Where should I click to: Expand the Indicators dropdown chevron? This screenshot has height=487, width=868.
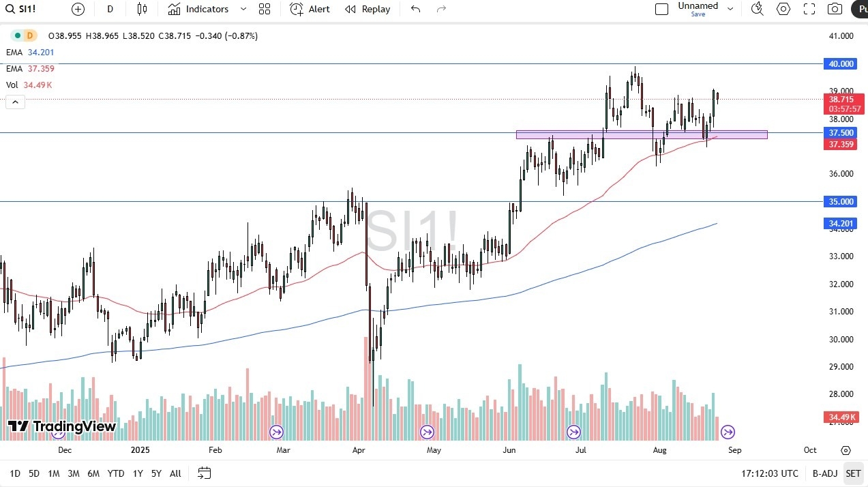click(x=243, y=9)
